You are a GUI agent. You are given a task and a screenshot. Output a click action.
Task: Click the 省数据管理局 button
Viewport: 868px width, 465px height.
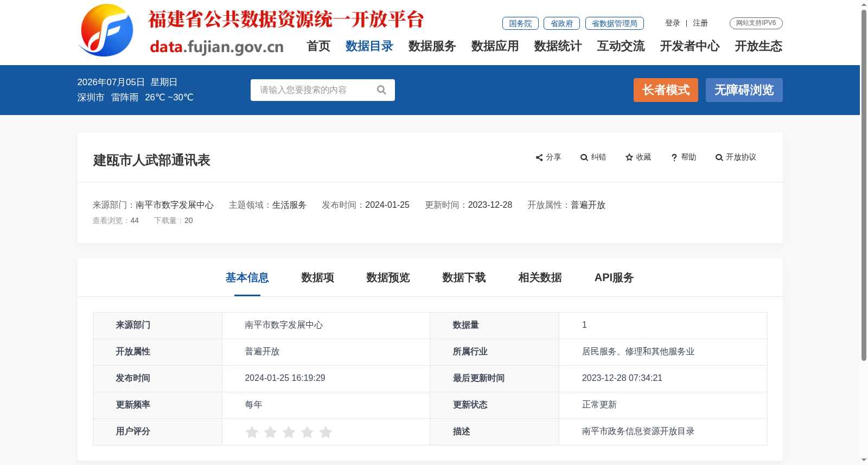click(x=615, y=23)
